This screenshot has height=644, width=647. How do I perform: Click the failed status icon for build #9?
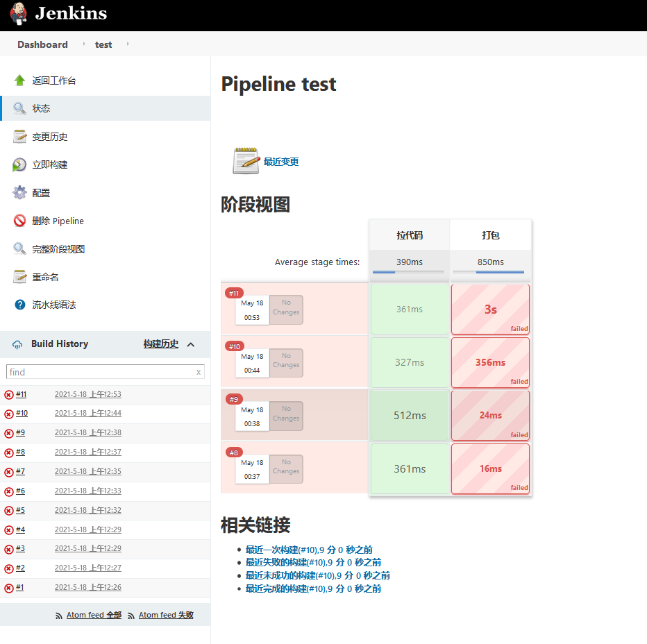8,433
